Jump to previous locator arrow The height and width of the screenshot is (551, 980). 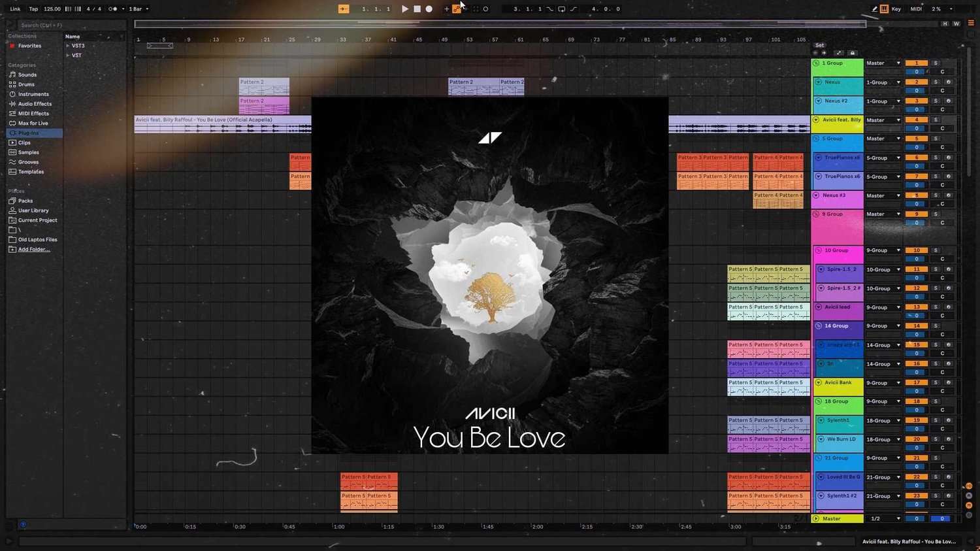pos(815,53)
